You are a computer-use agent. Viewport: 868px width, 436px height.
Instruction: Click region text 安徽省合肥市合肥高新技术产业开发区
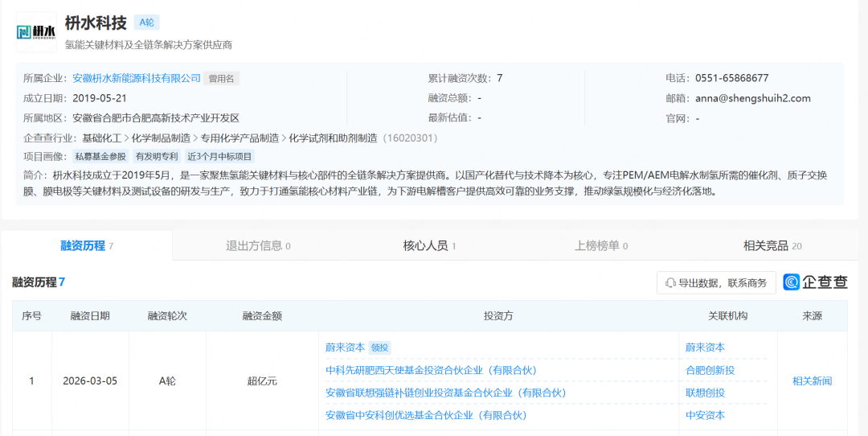point(156,118)
